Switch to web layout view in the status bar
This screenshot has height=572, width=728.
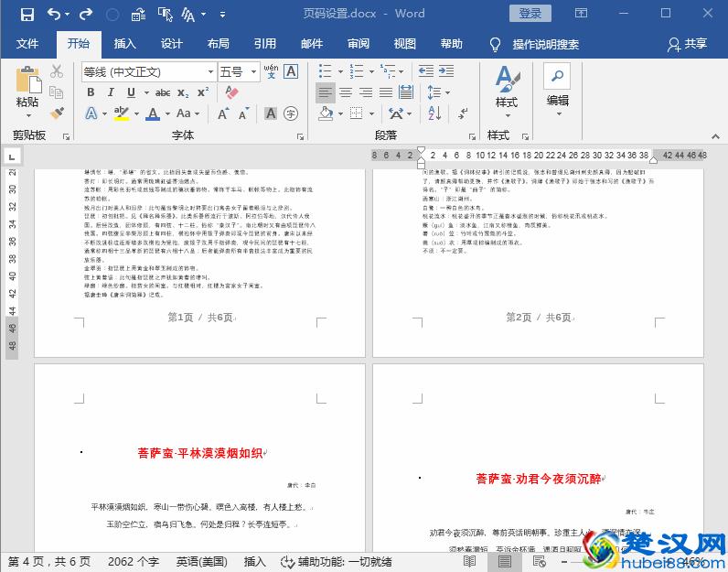[540, 561]
